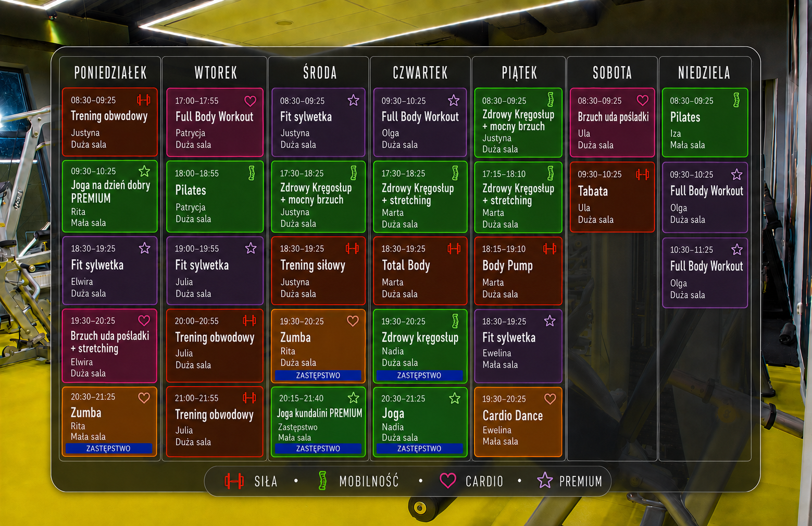Select the ŚRODA column header
812x526 pixels.
pyautogui.click(x=320, y=72)
